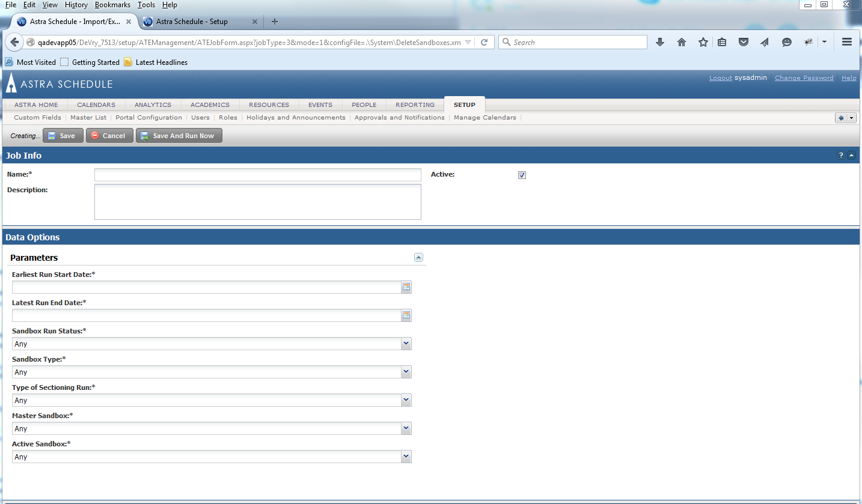Open Master List setup link
This screenshot has height=504, width=862.
[x=88, y=118]
